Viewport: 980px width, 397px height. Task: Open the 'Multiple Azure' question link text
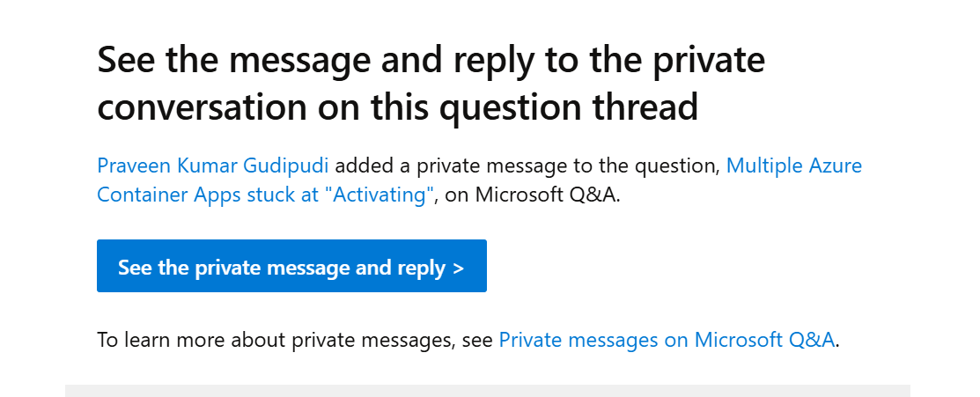[x=794, y=166]
